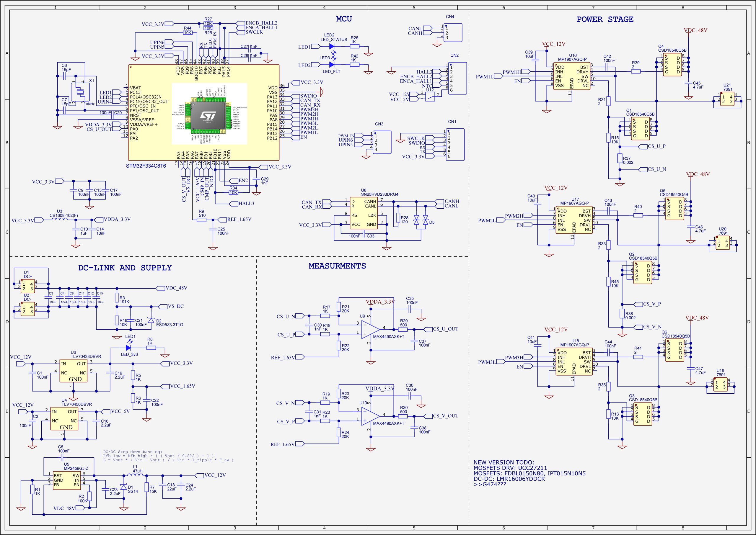This screenshot has height=535, width=756.
Task: Click the Q6 CSD18540Q5B MOSFET
Action: [x=674, y=350]
